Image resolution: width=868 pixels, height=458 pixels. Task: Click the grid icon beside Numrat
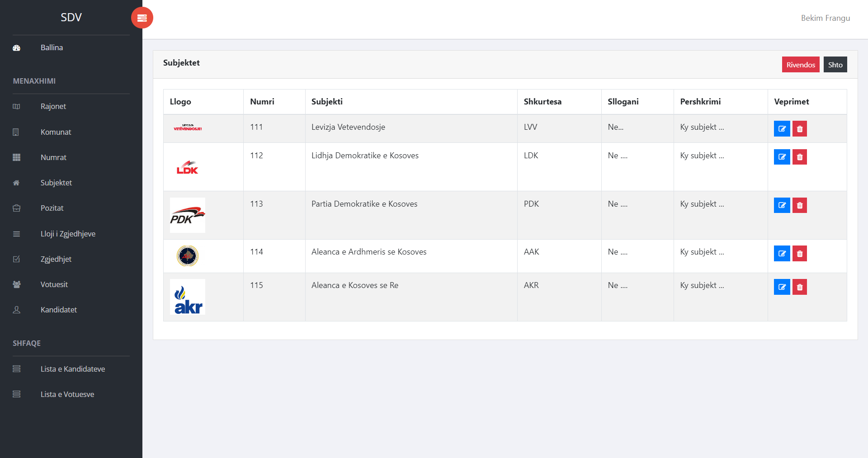click(x=16, y=157)
